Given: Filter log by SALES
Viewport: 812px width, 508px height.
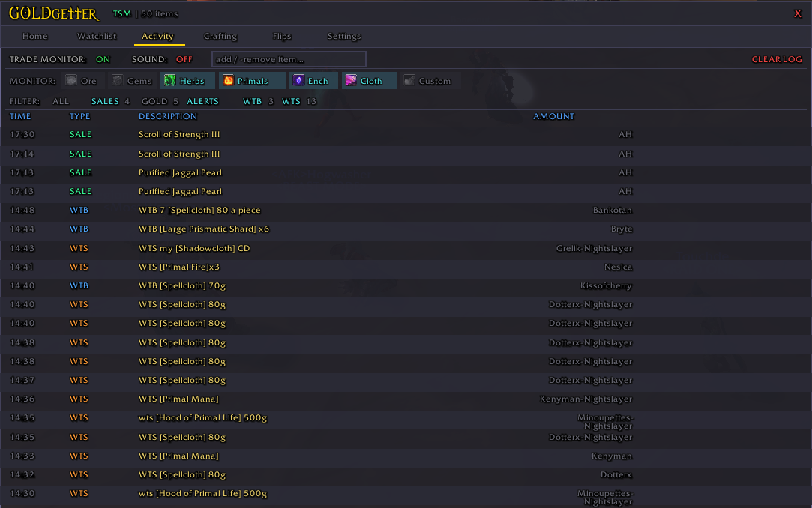Looking at the screenshot, I should 105,101.
